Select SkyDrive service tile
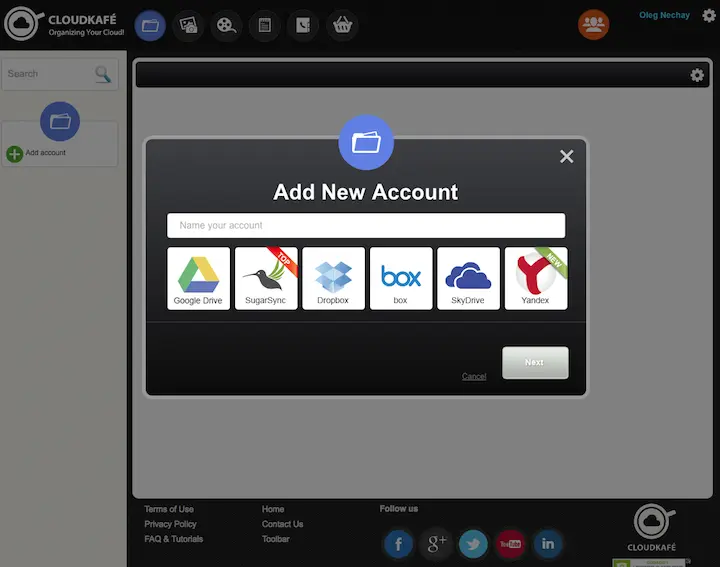720x567 pixels. click(x=468, y=278)
